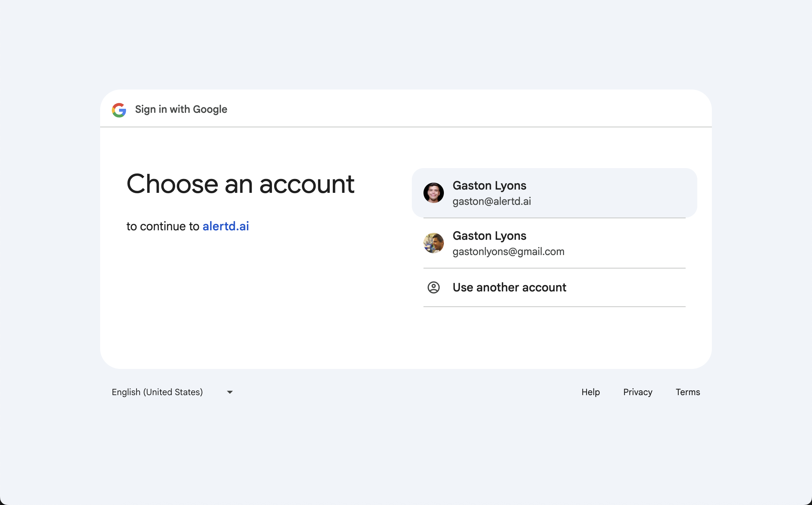Click the profile picture for gaston@alertd.ai

click(x=433, y=193)
